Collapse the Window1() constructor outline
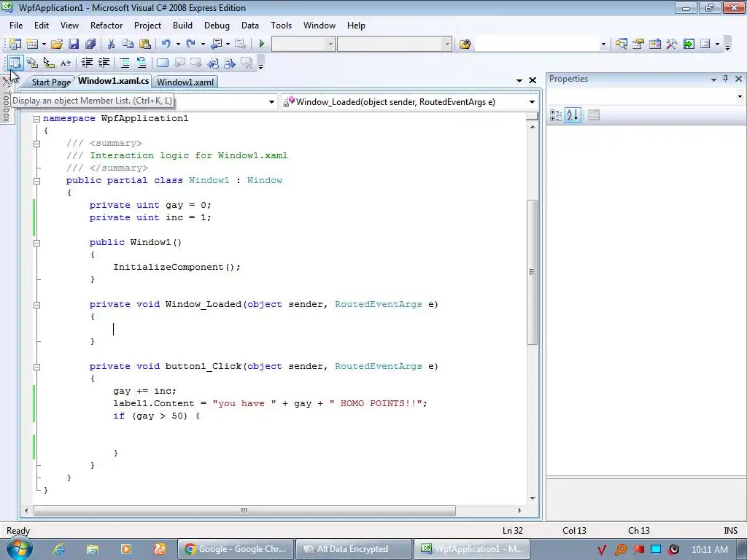The height and width of the screenshot is (560, 747). (36, 243)
